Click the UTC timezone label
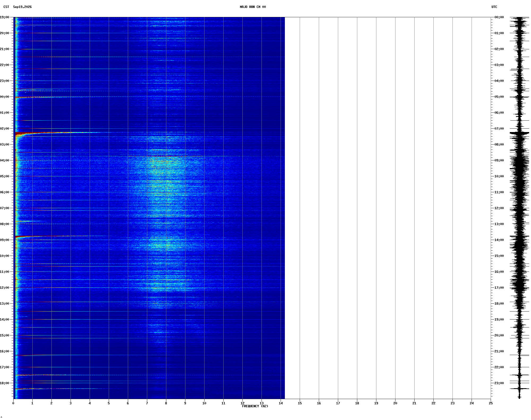531x420 pixels. (x=494, y=7)
